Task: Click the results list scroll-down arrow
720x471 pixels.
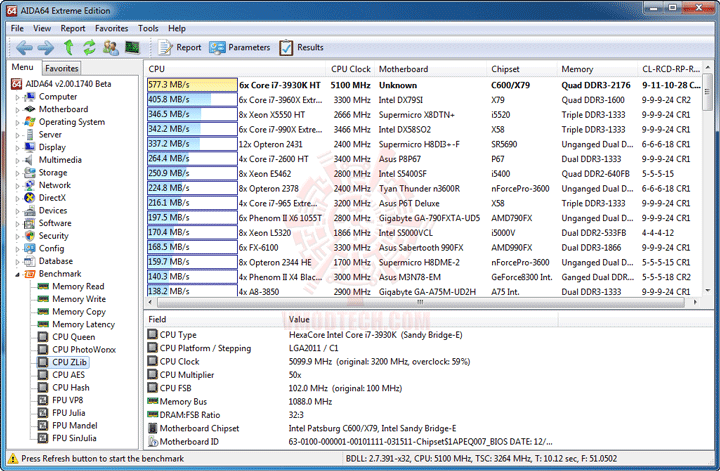Action: (708, 291)
